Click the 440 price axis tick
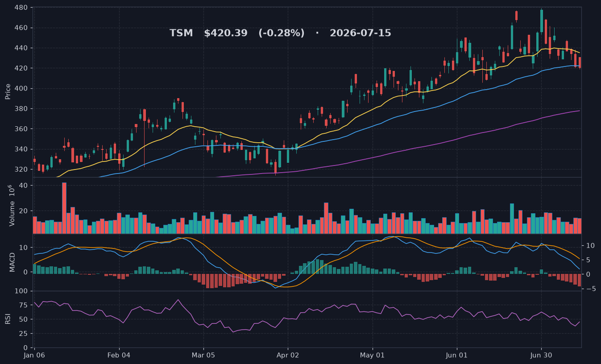This screenshot has width=601, height=364. pos(22,48)
